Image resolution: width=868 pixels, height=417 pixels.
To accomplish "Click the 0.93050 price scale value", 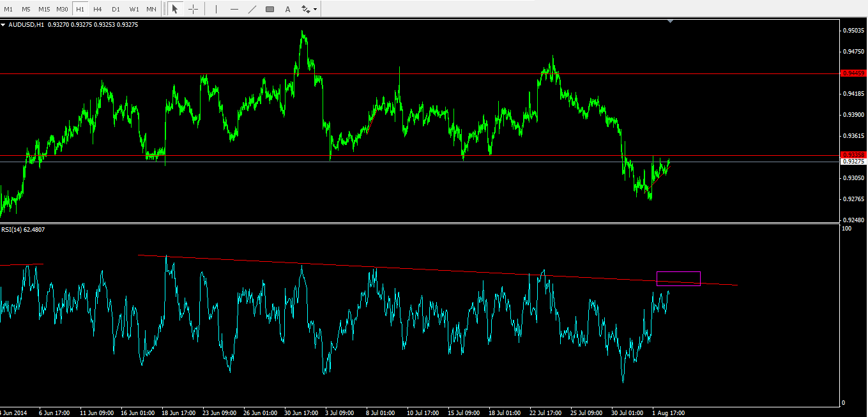I will point(854,178).
